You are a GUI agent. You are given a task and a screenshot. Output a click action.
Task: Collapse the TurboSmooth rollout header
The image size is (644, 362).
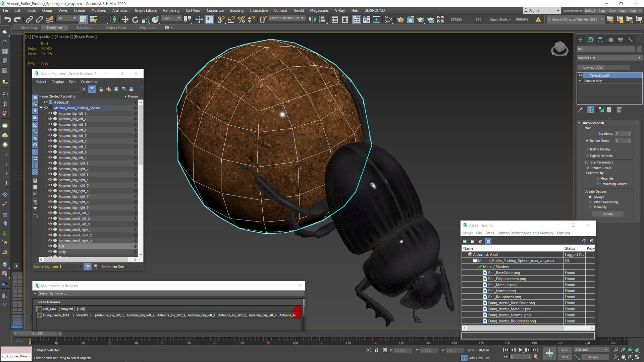(x=592, y=123)
